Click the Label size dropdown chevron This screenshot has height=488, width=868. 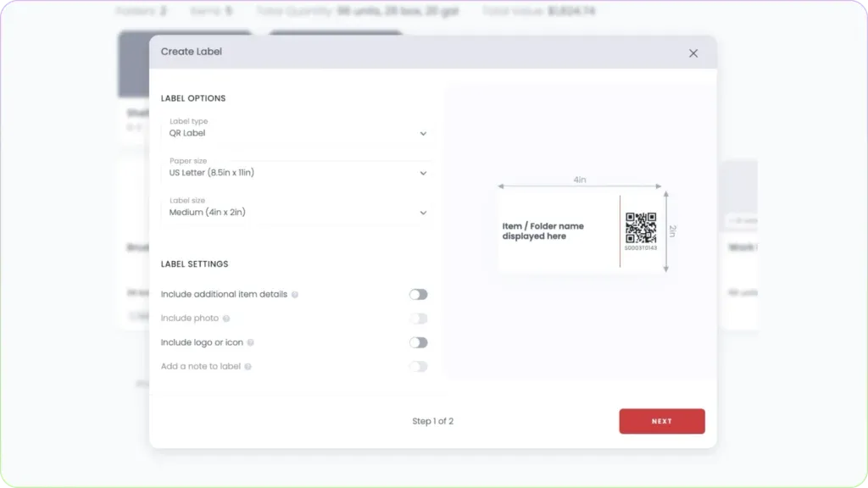tap(423, 213)
